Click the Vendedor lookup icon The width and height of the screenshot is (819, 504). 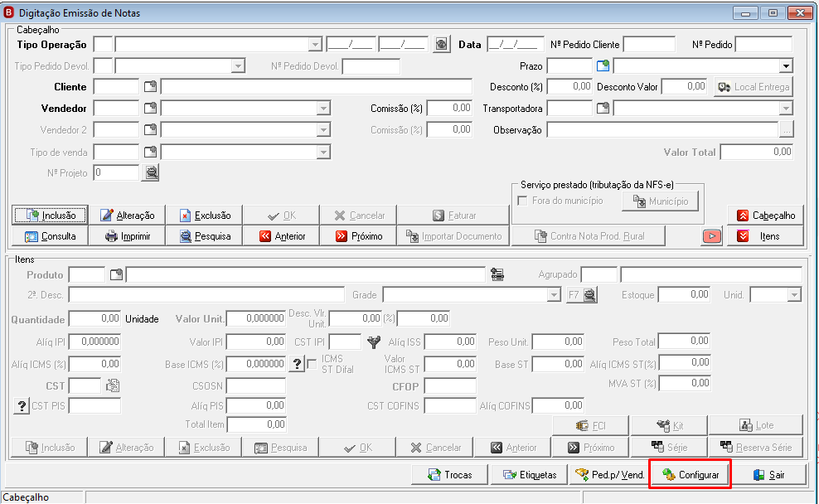(150, 108)
